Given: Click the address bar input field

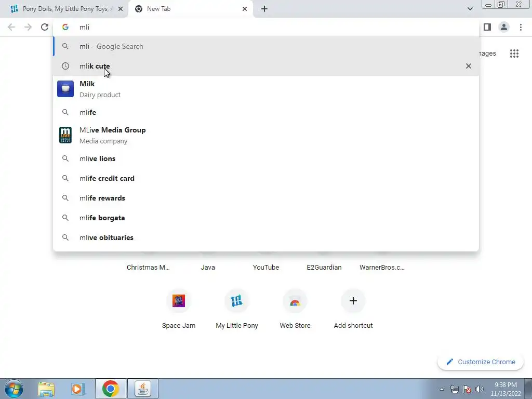Looking at the screenshot, I should [266, 27].
